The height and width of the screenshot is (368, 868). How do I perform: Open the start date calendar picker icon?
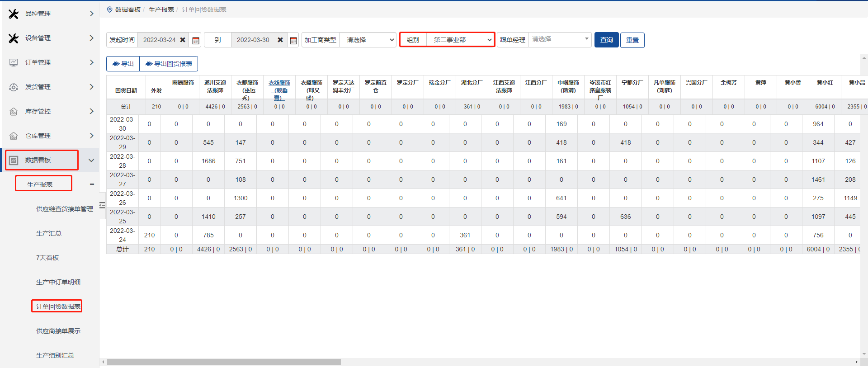[196, 40]
